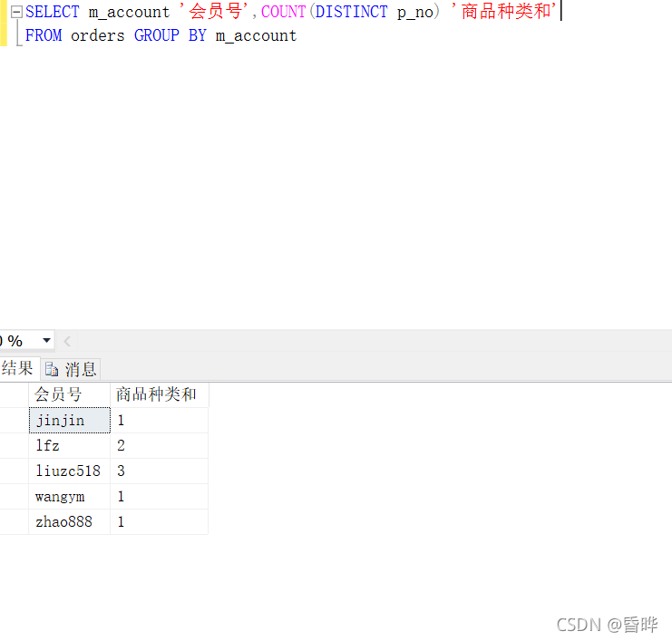The image size is (672, 641).
Task: Select the 会员号 column header
Action: point(70,394)
